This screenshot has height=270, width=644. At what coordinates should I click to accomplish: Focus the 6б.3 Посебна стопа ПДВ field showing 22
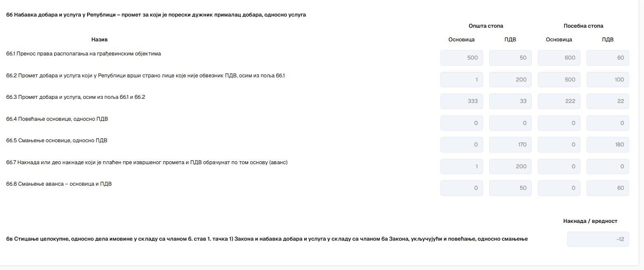(608, 101)
